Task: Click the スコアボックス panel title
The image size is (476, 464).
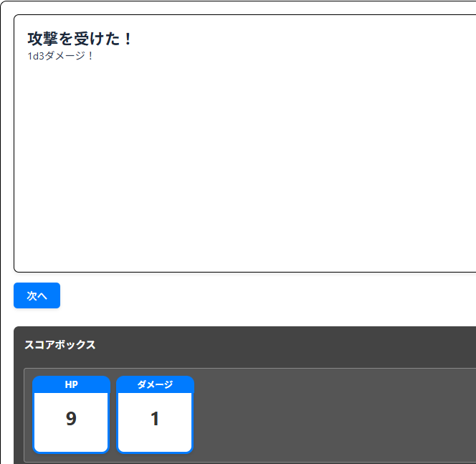Action: pos(60,345)
